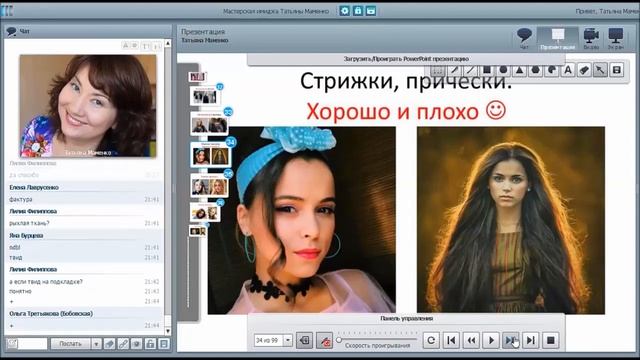This screenshot has width=640, height=360.
Task: Click the chat message input field
Action: (33, 344)
